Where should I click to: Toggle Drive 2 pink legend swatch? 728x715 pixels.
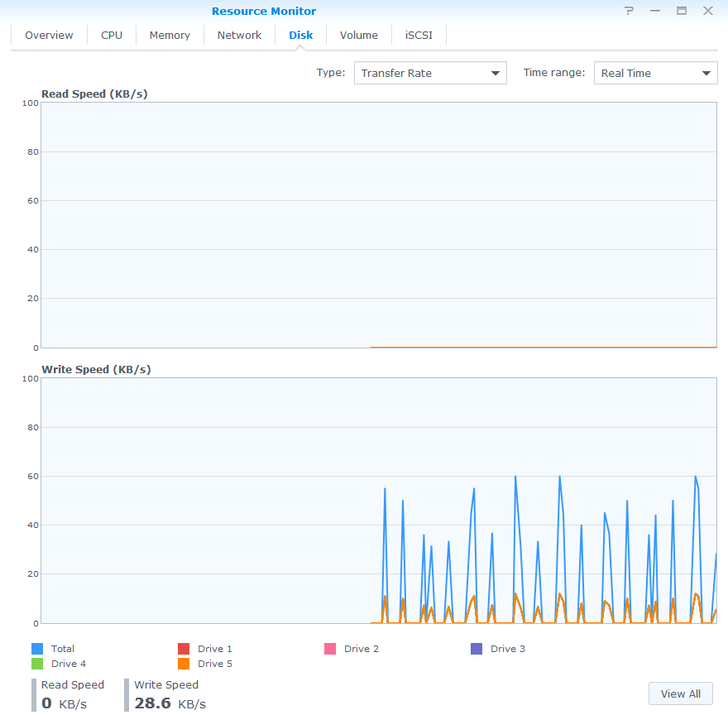point(330,649)
